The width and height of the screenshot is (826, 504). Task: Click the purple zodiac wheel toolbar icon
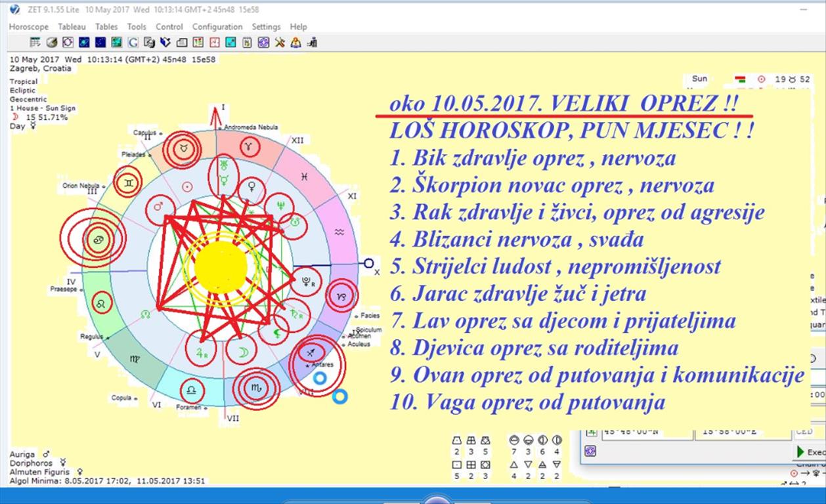263,43
